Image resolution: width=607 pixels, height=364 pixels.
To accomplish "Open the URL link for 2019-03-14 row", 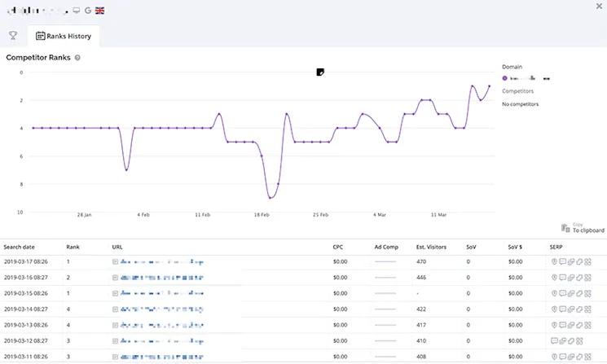I will pos(161,309).
